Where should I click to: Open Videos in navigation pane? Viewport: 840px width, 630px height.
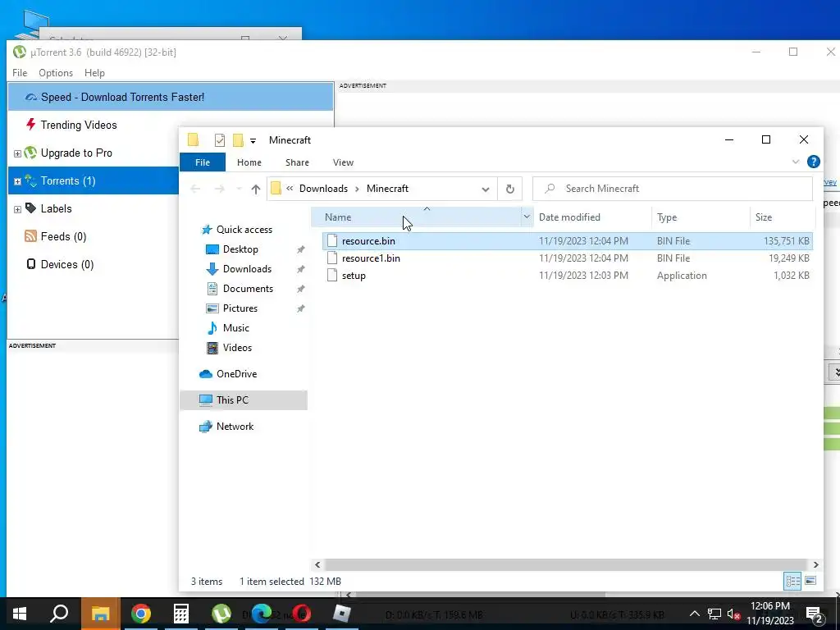237,348
